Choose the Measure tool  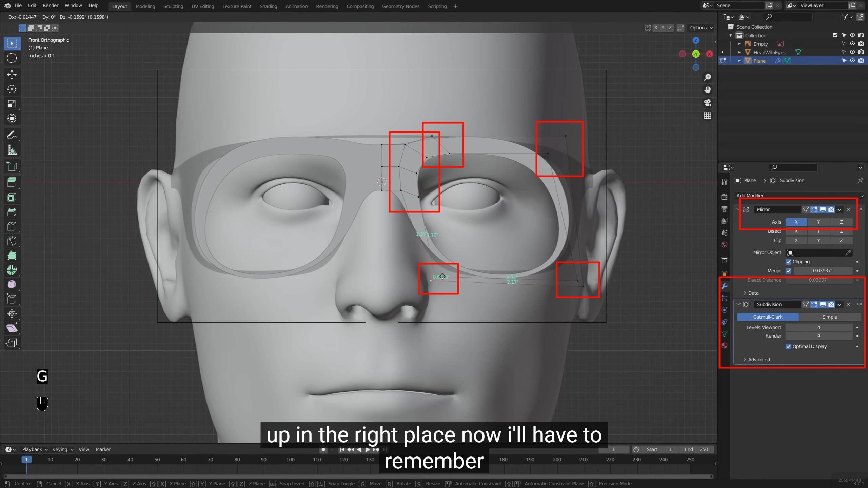click(x=12, y=150)
